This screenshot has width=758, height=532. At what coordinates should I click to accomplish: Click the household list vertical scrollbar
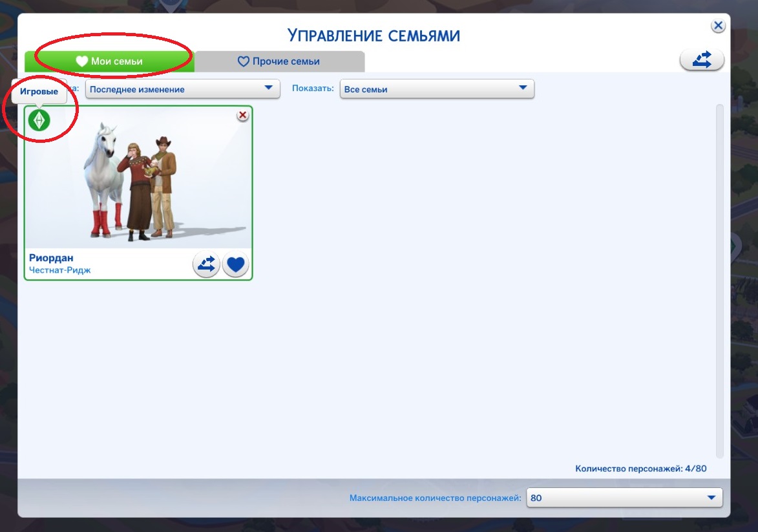coord(719,281)
